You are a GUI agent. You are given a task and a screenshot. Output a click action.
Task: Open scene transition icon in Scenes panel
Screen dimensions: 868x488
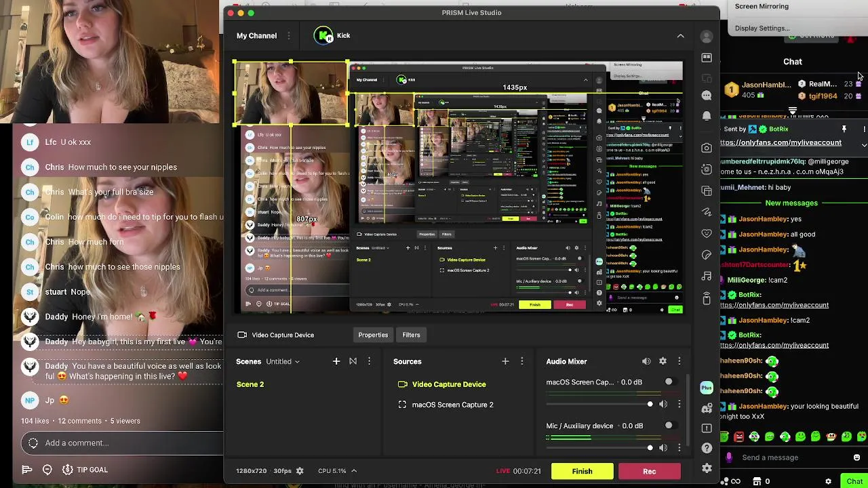click(x=353, y=361)
